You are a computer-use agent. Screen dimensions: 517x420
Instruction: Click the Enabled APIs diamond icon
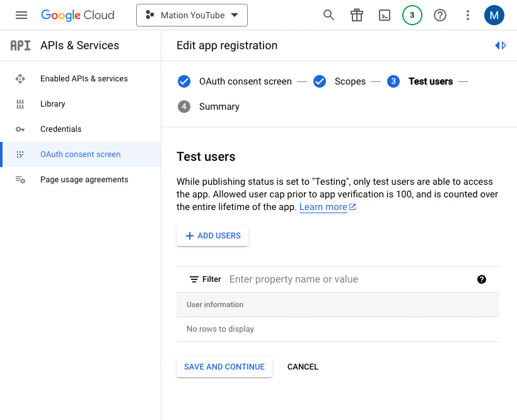pyautogui.click(x=20, y=79)
